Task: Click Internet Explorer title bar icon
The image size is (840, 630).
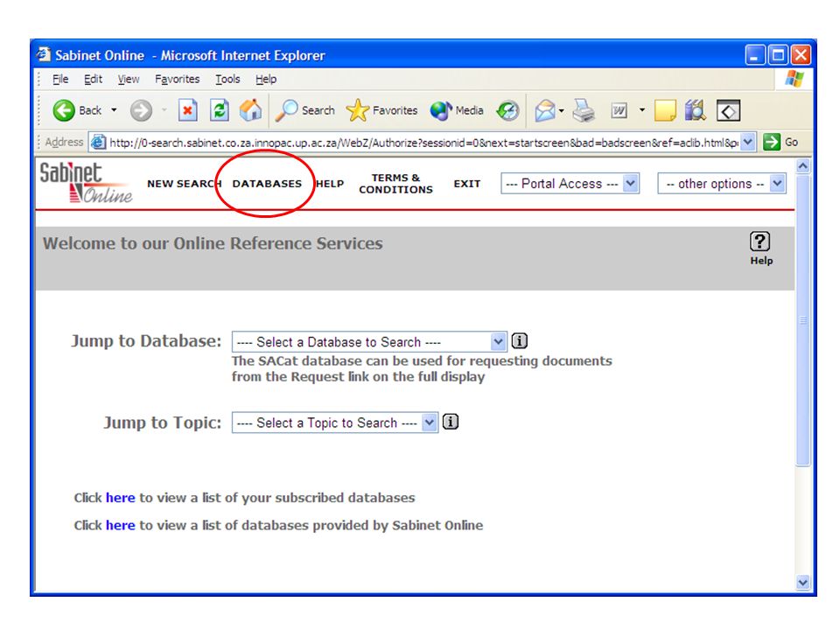Action: [x=44, y=54]
